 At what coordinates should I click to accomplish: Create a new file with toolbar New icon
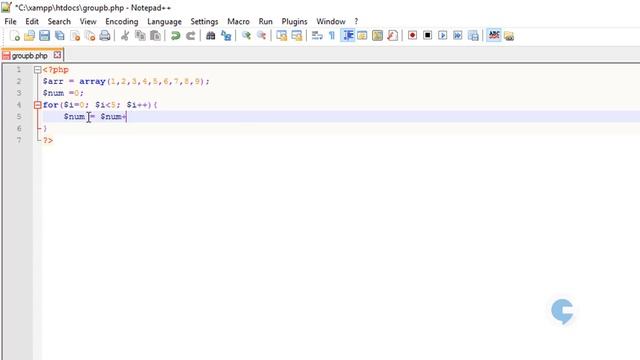click(x=15, y=36)
